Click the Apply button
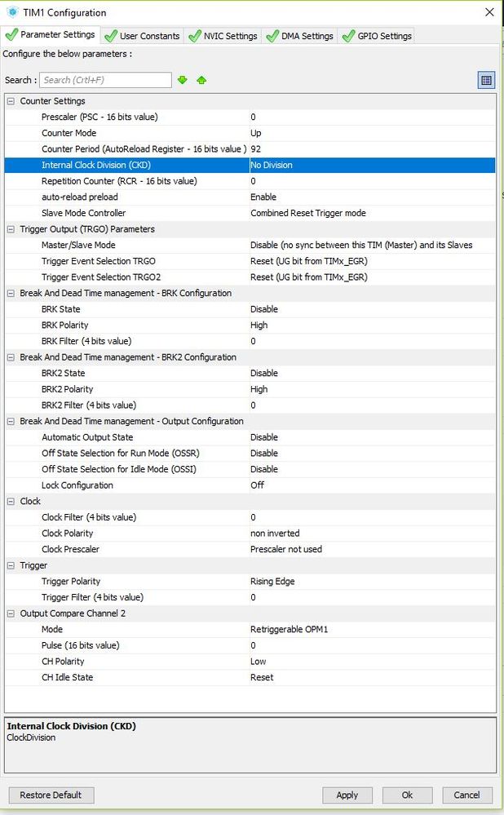Screen dimensions: 504x815 tap(347, 795)
